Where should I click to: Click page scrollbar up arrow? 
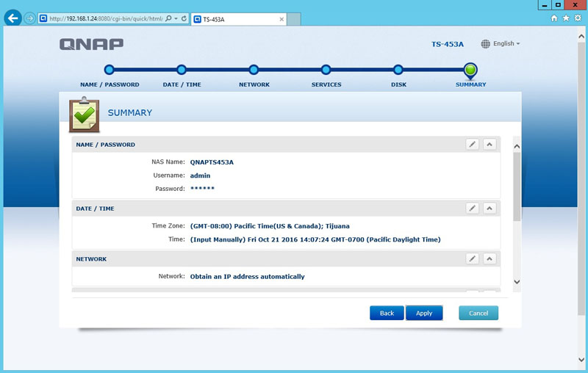coord(581,36)
